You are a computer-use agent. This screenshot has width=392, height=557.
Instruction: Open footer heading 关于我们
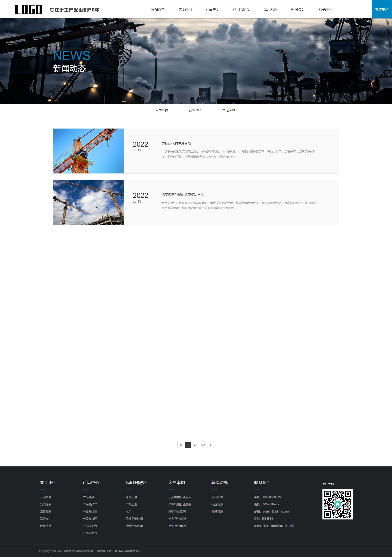[x=48, y=483]
